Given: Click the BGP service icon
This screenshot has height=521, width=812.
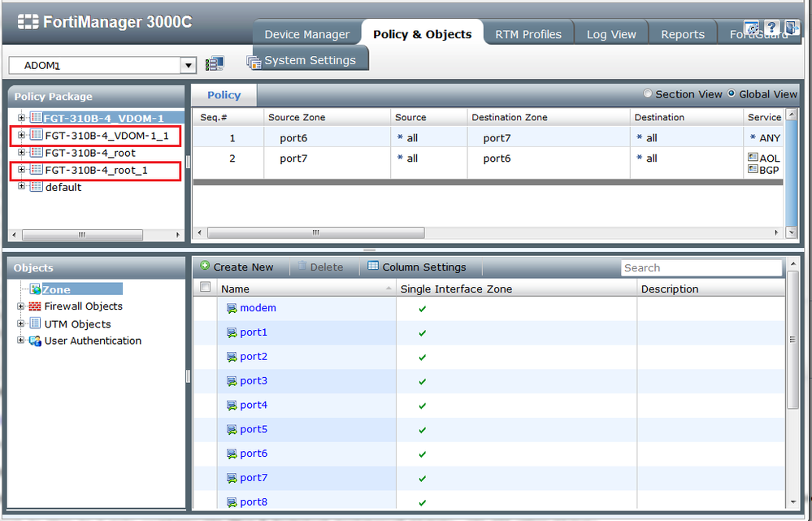Looking at the screenshot, I should point(753,169).
